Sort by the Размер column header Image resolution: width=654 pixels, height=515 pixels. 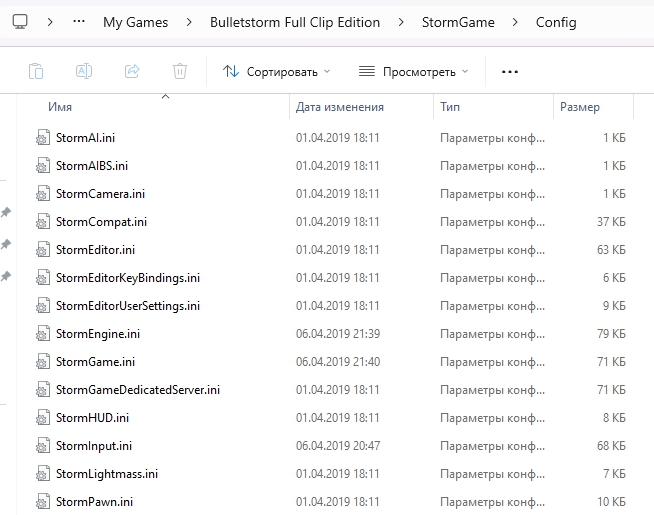(x=580, y=107)
